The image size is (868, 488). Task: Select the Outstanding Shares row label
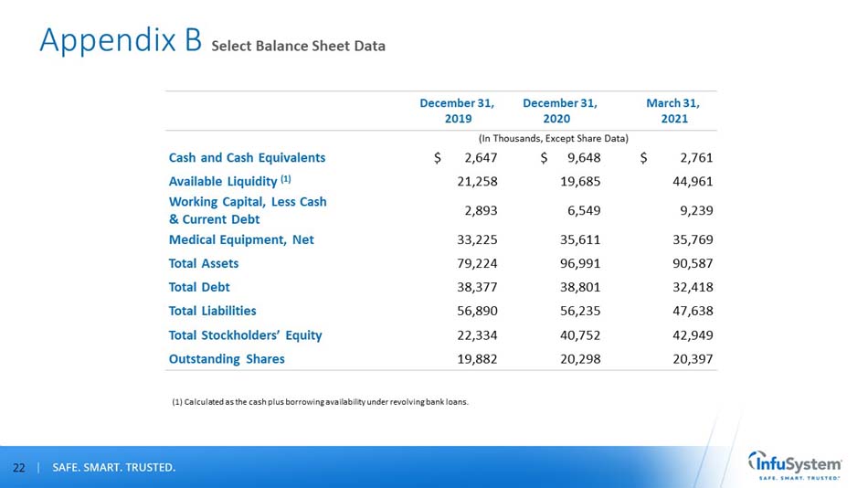point(227,358)
